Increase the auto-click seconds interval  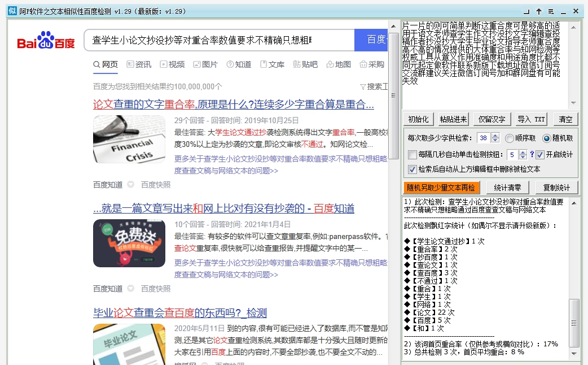pos(523,152)
